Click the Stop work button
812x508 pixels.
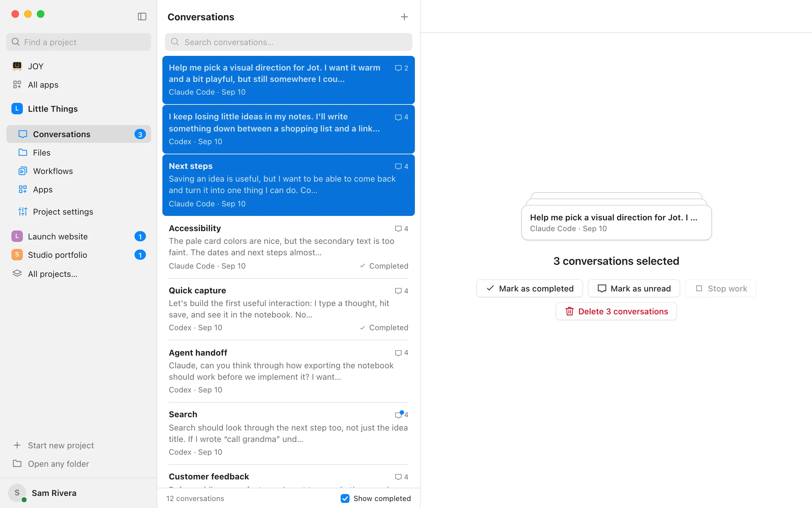tap(721, 289)
